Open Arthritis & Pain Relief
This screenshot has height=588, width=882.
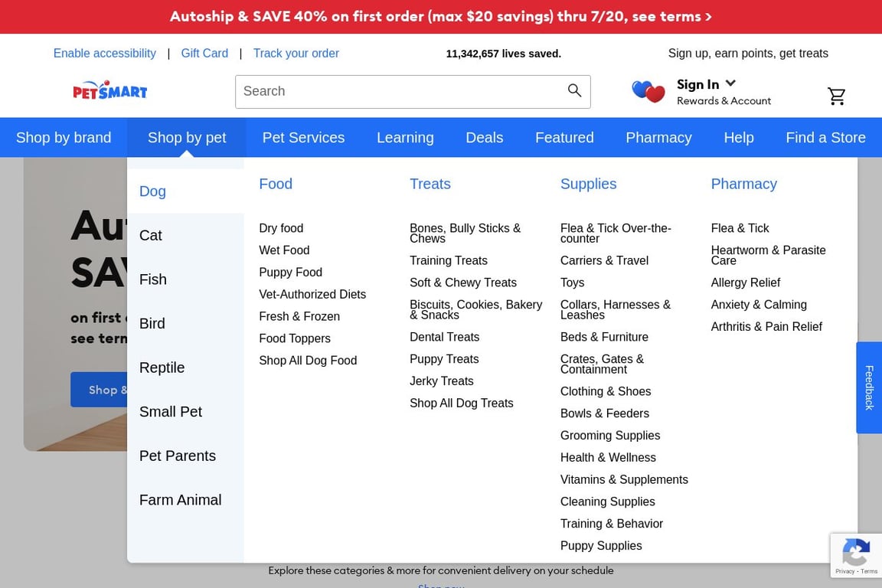(766, 326)
